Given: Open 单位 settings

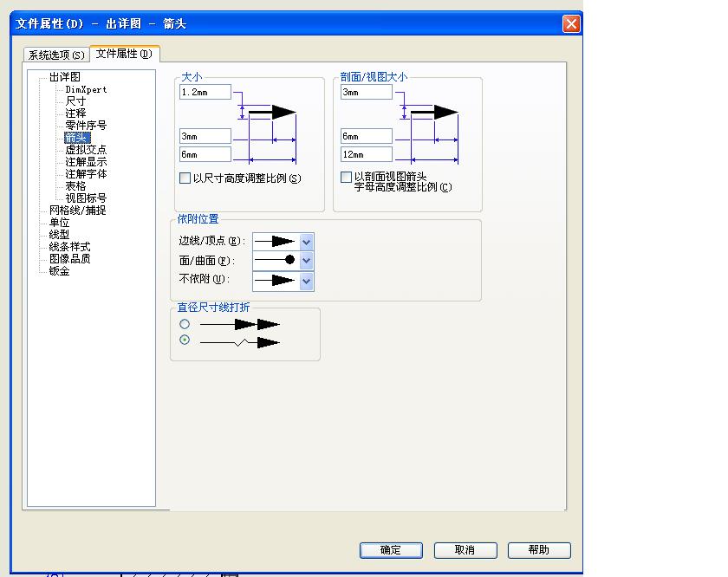Looking at the screenshot, I should click(x=60, y=222).
